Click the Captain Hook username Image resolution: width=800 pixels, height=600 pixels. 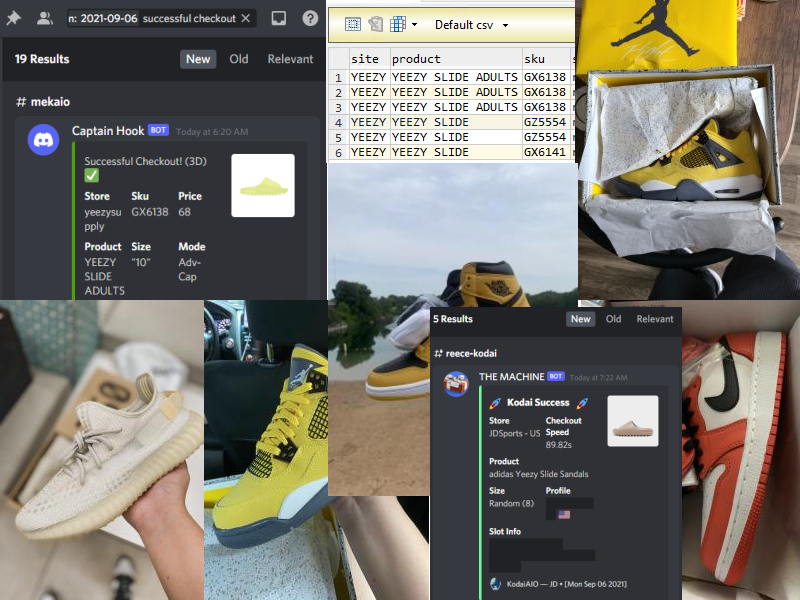coord(108,131)
